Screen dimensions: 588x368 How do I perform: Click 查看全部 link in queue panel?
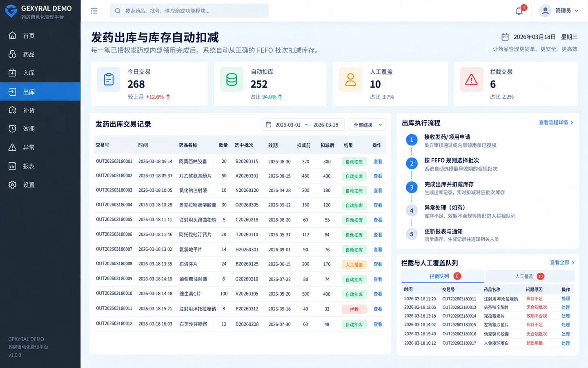[562, 263]
